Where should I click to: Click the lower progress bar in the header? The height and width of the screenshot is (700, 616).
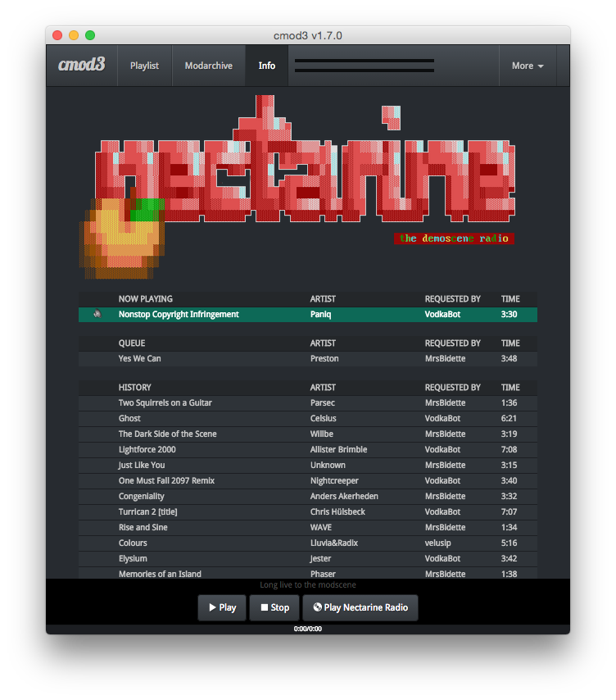(x=365, y=70)
